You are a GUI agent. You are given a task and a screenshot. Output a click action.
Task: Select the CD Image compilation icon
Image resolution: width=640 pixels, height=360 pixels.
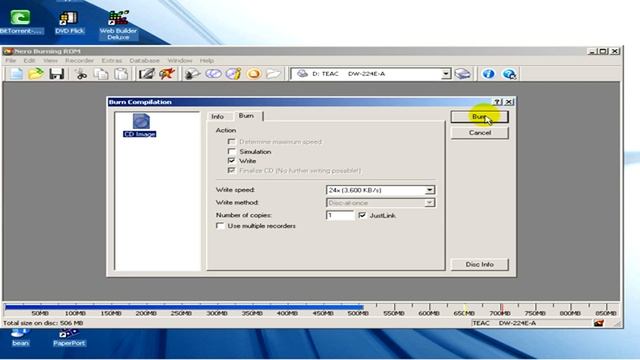pyautogui.click(x=140, y=125)
